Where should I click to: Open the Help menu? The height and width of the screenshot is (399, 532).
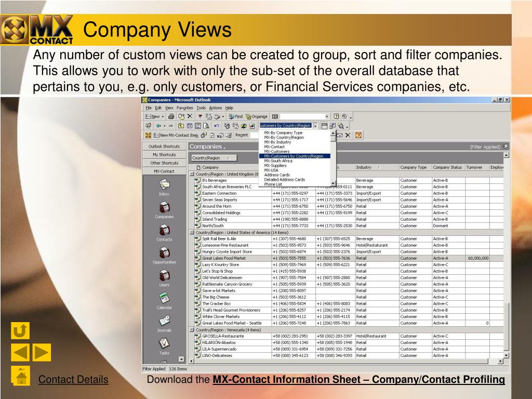(x=229, y=108)
